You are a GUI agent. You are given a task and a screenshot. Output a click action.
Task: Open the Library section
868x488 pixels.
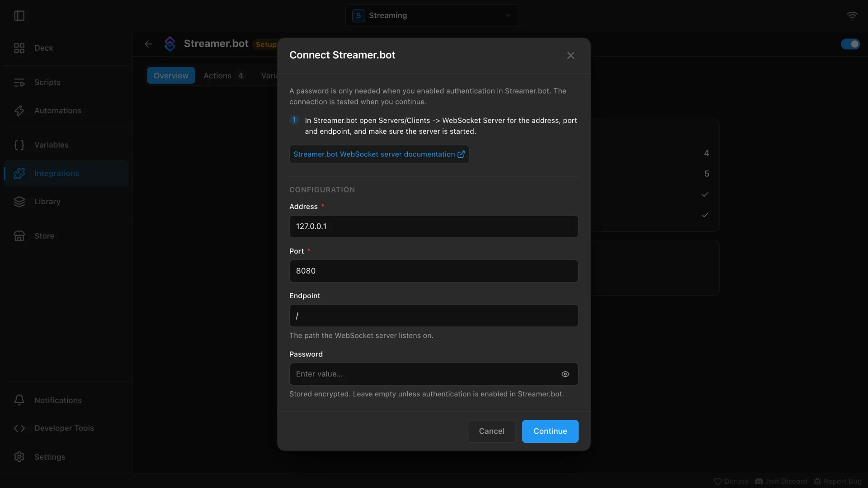(66, 202)
